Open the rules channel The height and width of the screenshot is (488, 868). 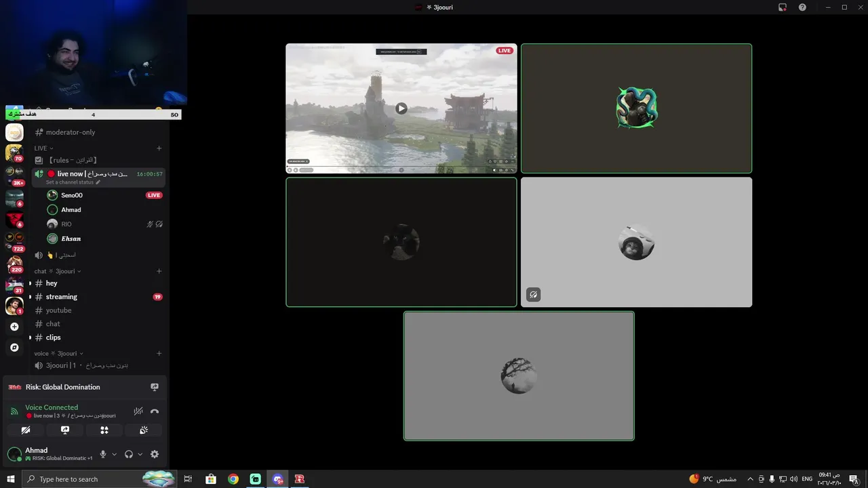pos(99,160)
